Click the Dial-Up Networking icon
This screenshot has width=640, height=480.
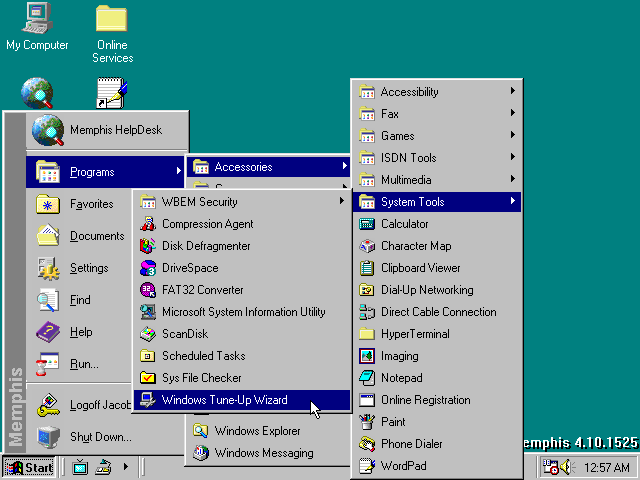click(367, 290)
